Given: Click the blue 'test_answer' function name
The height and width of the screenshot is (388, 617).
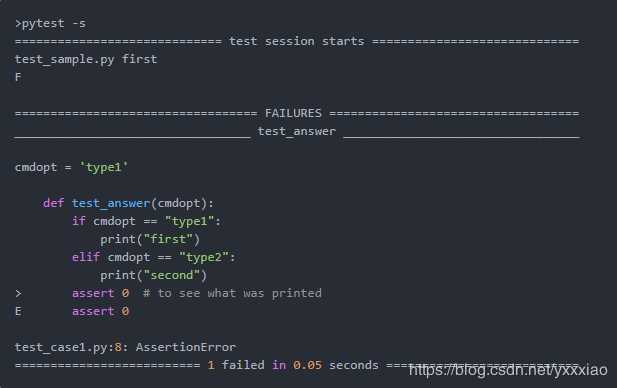Looking at the screenshot, I should click(x=111, y=203).
